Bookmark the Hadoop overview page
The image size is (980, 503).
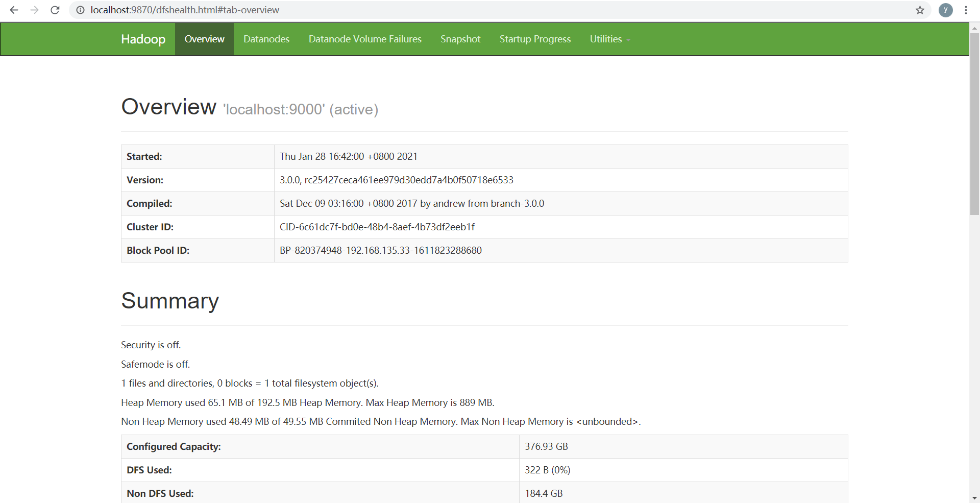(920, 10)
